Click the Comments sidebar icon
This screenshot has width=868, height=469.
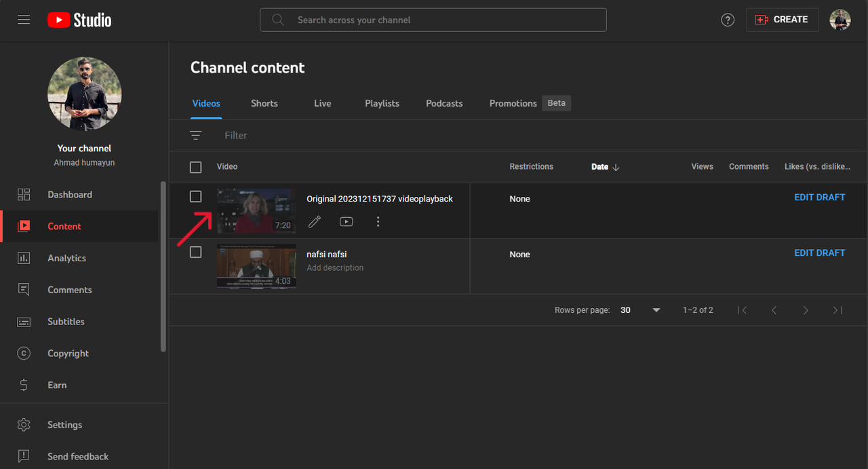(24, 290)
